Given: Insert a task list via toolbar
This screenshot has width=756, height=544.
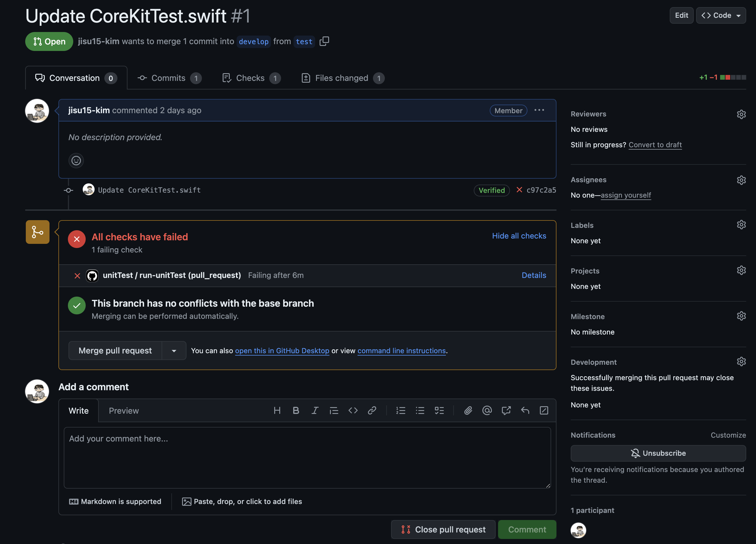Looking at the screenshot, I should pyautogui.click(x=439, y=410).
